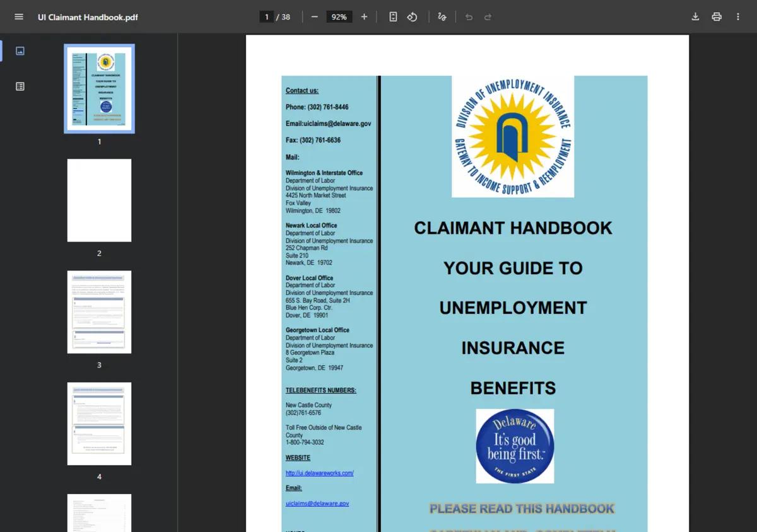Show document outline view in sidebar
Viewport: 757px width, 532px height.
(x=20, y=86)
